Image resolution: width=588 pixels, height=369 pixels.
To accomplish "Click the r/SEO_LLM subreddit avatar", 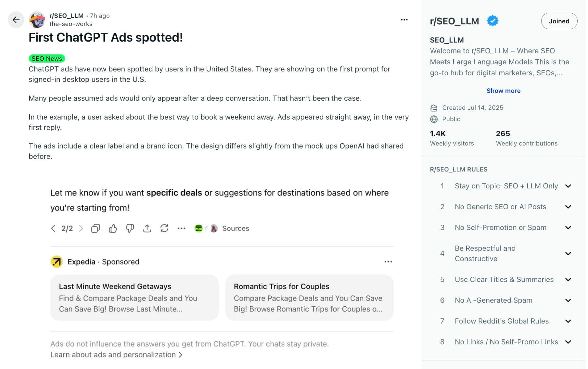I will (x=37, y=20).
